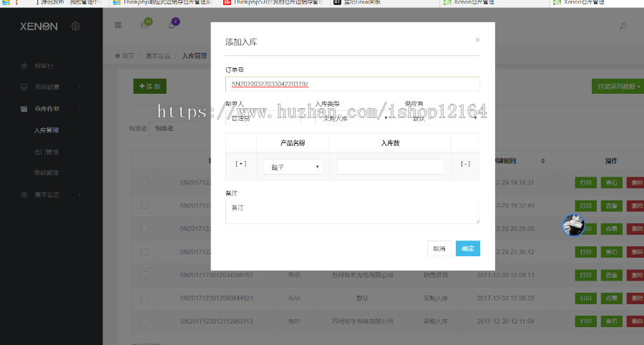The height and width of the screenshot is (345, 644).
Task: Click 删除 in the 20:28:09 row
Action: [x=636, y=229]
